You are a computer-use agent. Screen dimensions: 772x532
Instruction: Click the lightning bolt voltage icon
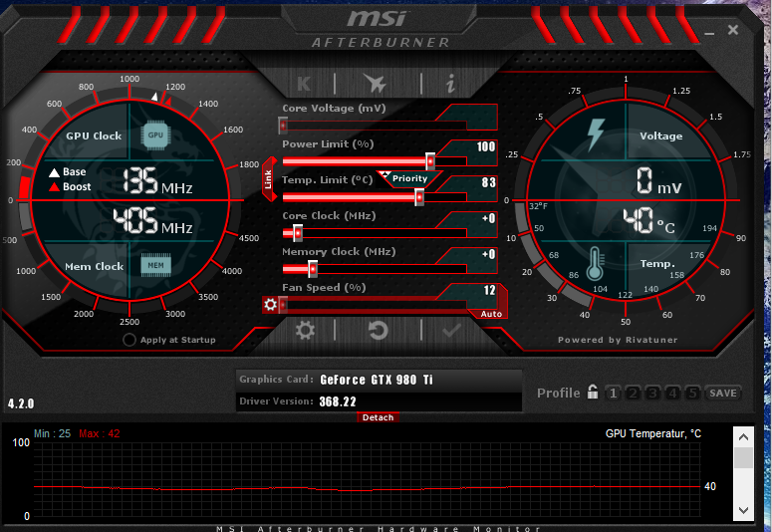(596, 133)
